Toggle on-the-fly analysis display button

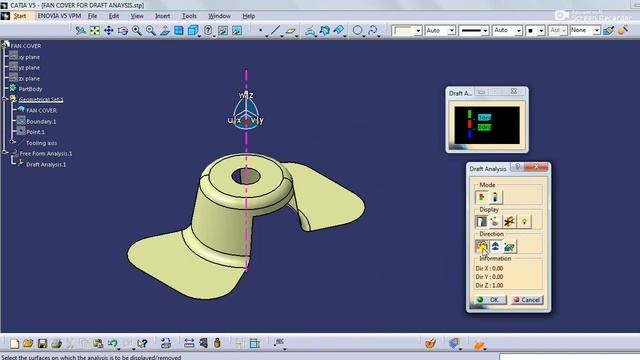(496, 222)
